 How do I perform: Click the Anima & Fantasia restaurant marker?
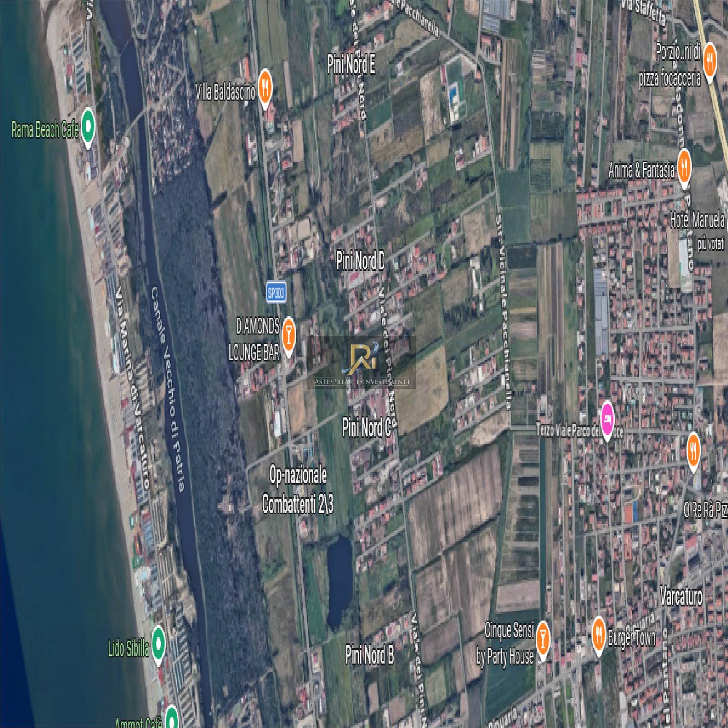point(684,167)
